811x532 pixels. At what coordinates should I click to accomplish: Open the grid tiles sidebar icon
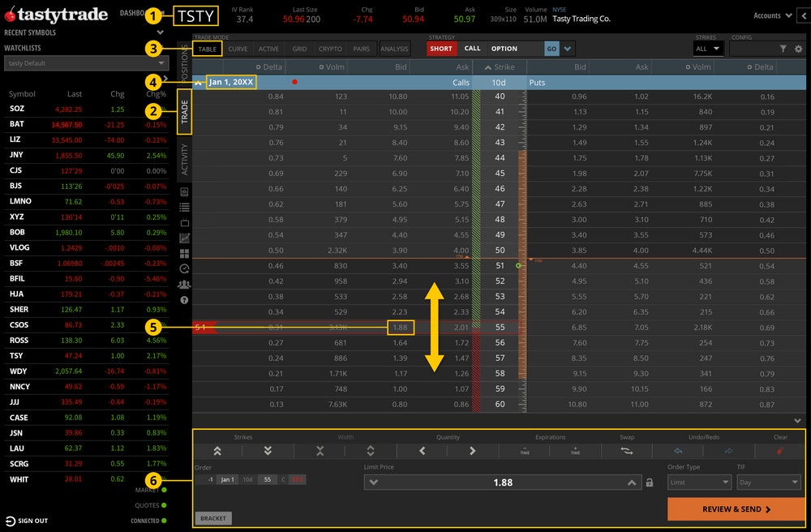tap(184, 253)
